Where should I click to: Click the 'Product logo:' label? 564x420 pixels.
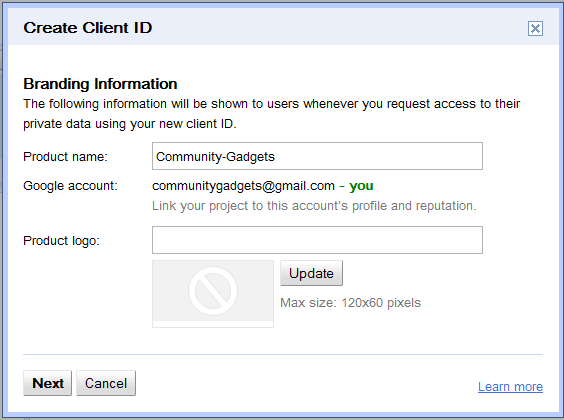pos(62,241)
